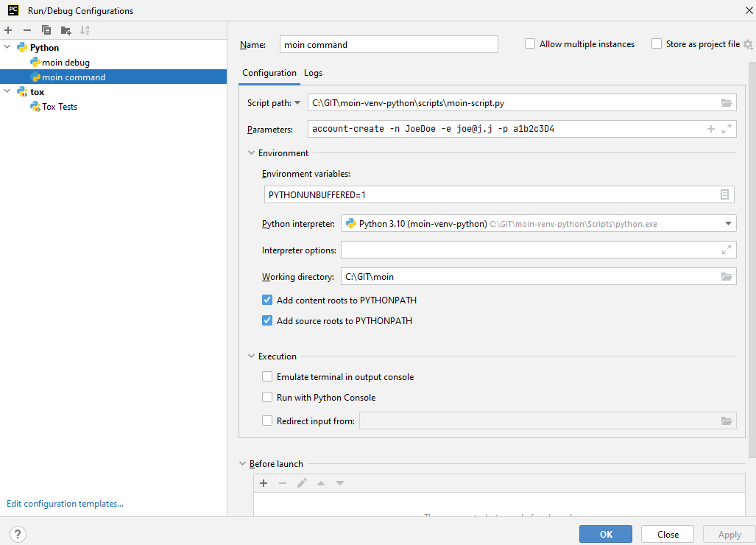This screenshot has height=545, width=756.
Task: Expand the Parameters field editor
Action: point(727,129)
